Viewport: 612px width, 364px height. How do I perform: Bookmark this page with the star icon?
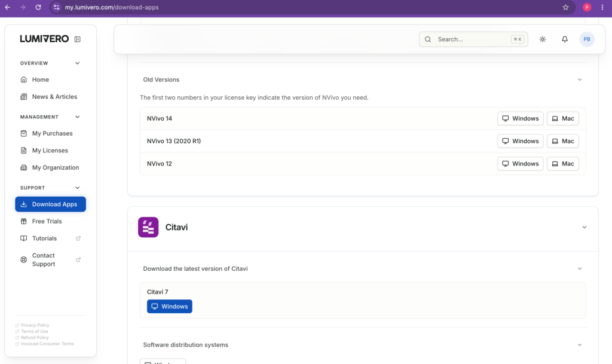[565, 7]
